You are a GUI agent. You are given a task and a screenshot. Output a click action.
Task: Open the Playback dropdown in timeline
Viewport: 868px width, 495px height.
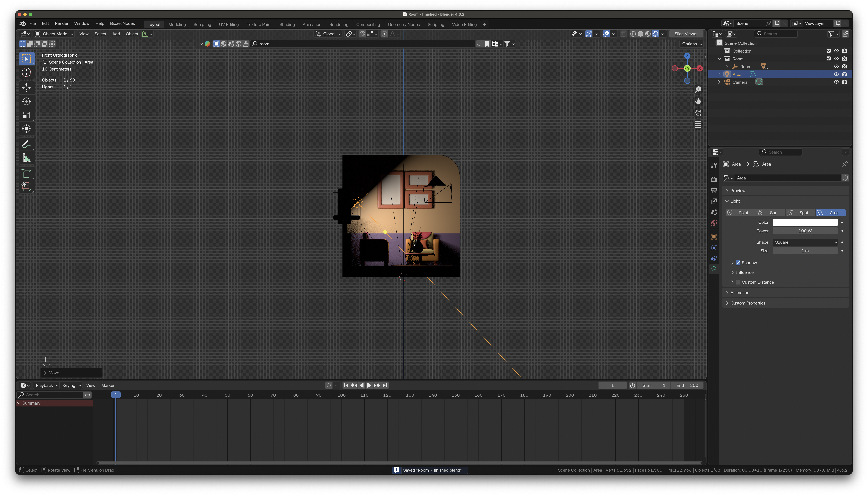click(x=47, y=386)
